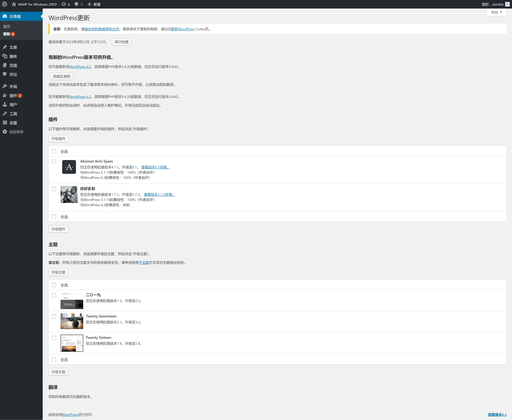
Task: Click the 用户 person icon
Action: click(5, 105)
